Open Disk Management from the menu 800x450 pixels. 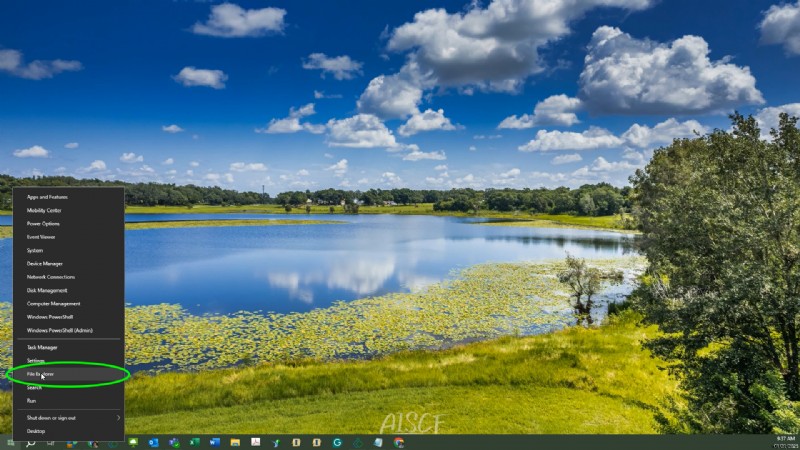47,290
